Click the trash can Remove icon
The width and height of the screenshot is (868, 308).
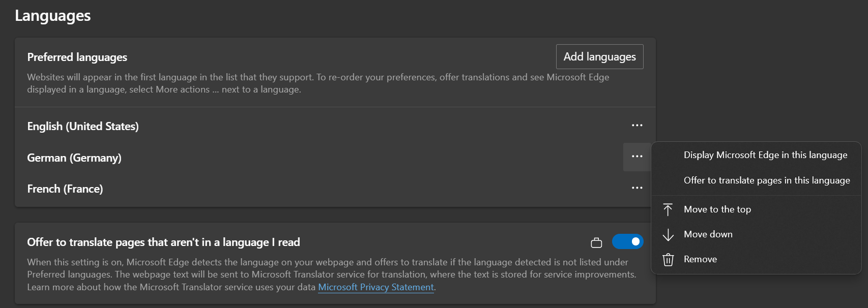[x=668, y=260]
